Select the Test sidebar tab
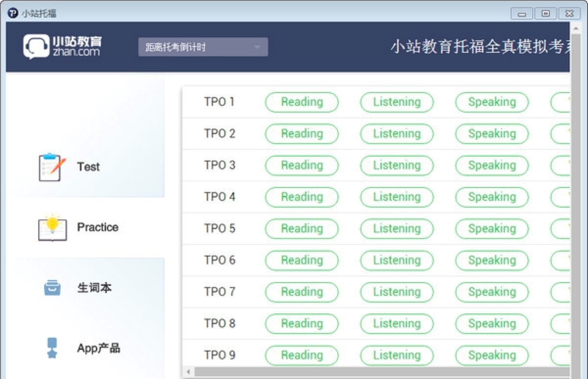 (x=85, y=167)
